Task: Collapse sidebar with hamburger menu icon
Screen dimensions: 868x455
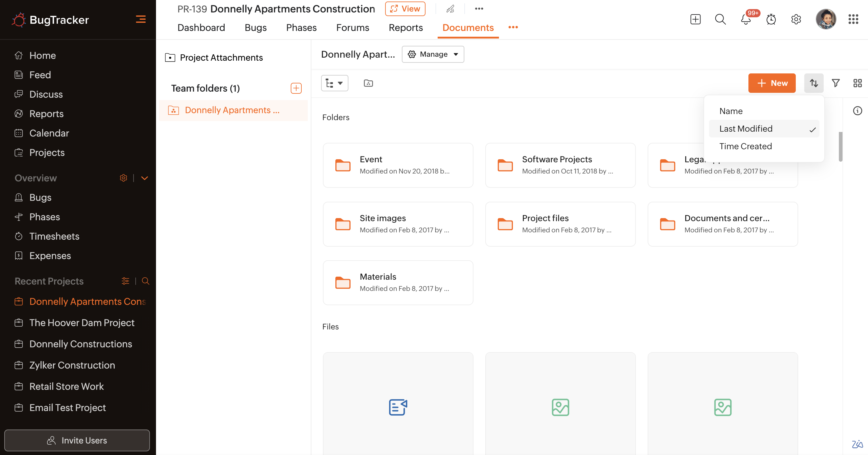Action: coord(141,19)
